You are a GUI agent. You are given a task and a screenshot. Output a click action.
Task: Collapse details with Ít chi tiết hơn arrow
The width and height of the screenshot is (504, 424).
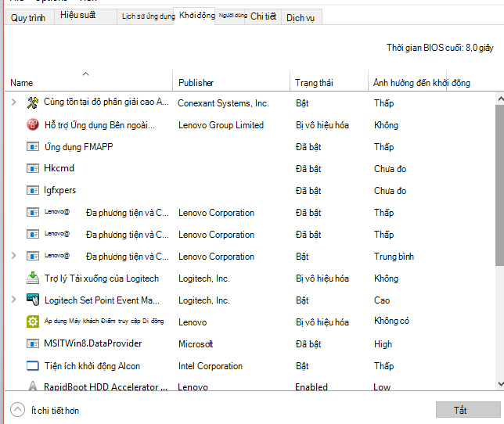tap(17, 410)
